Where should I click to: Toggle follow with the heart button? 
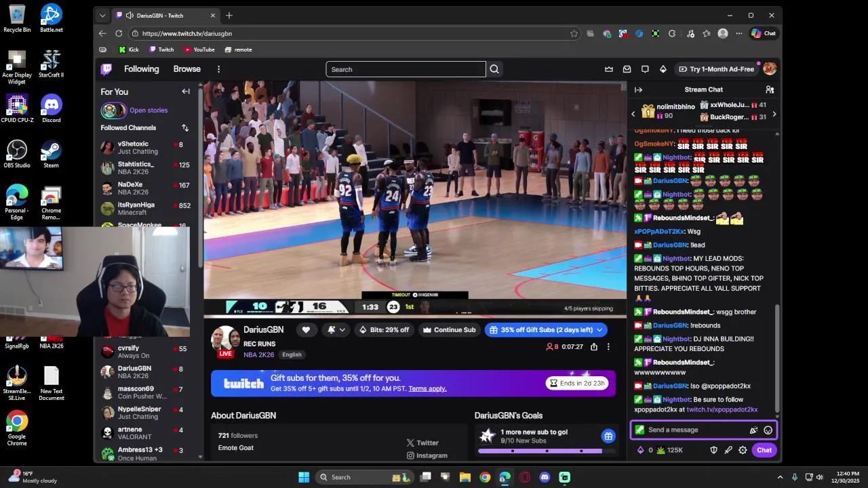pos(306,329)
